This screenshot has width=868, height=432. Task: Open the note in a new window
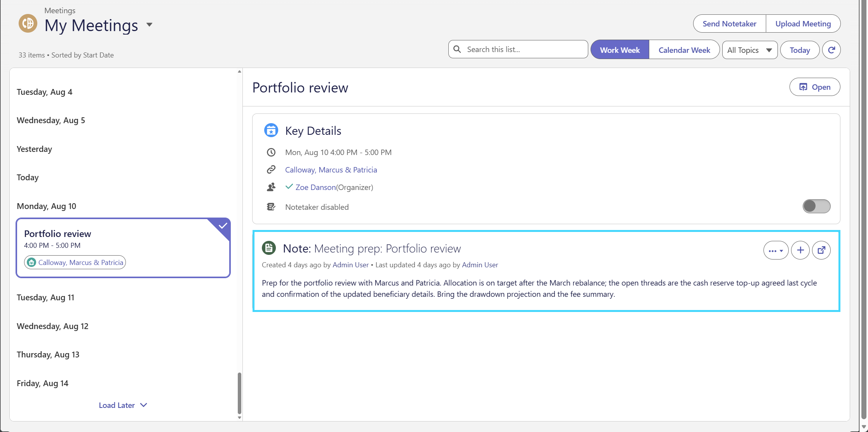821,250
